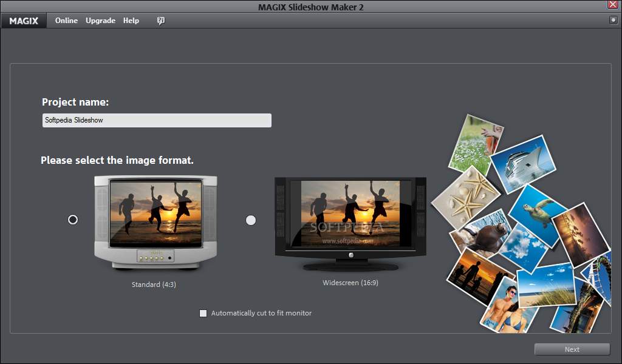This screenshot has height=364, width=622.
Task: Click the Project name input field
Action: pos(157,120)
